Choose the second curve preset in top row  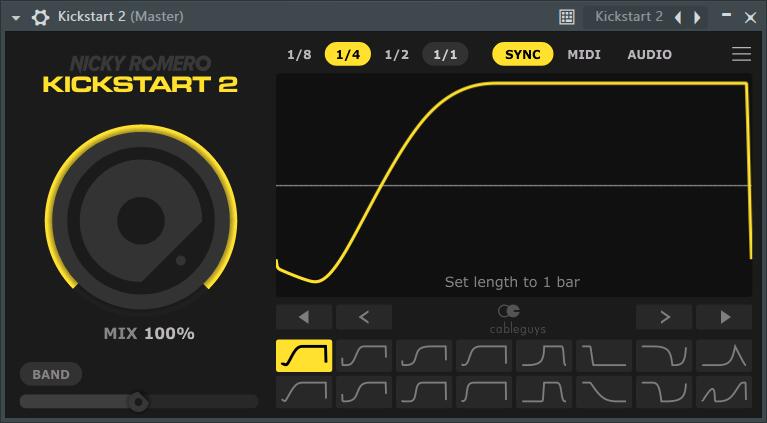[364, 356]
